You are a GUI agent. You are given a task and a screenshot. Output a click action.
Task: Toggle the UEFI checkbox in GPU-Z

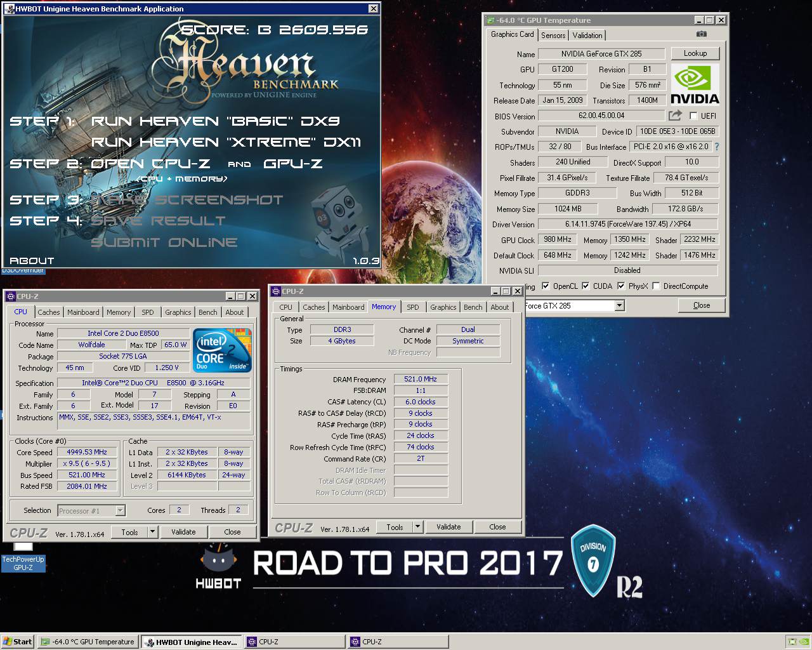pos(693,116)
